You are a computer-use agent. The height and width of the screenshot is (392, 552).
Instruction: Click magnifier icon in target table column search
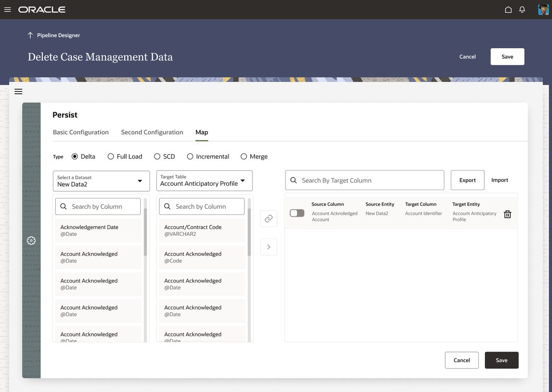click(167, 207)
